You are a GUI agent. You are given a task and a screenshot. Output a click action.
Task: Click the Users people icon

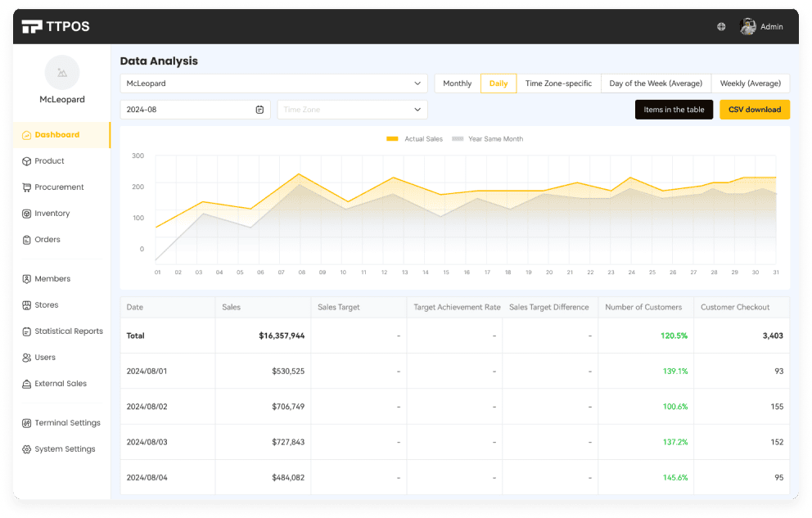[x=26, y=358]
